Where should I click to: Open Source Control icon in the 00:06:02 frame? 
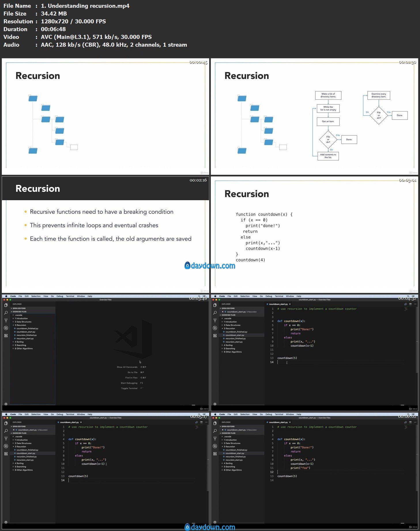(215, 438)
